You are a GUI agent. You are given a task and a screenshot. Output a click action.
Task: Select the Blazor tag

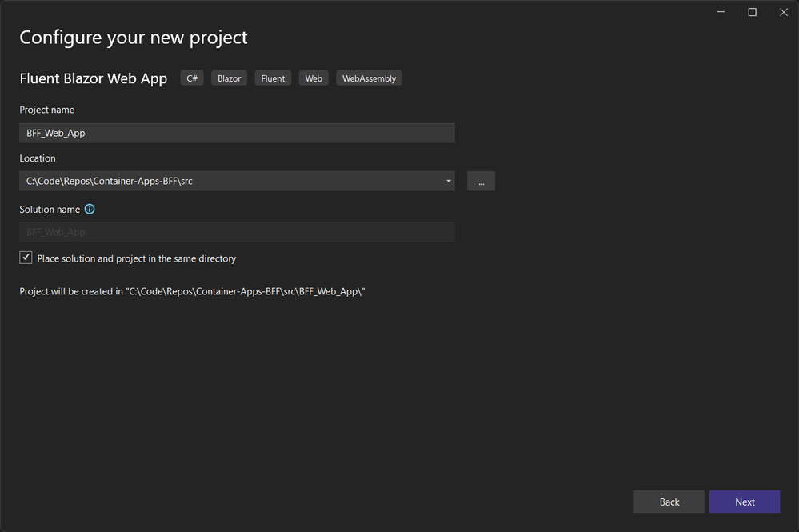pyautogui.click(x=229, y=78)
